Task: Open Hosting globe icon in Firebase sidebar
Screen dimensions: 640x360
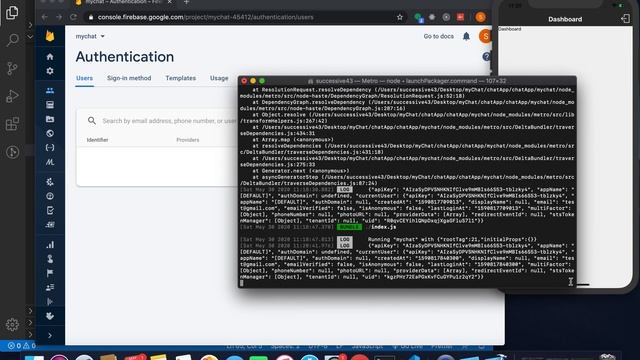Action: (x=50, y=133)
